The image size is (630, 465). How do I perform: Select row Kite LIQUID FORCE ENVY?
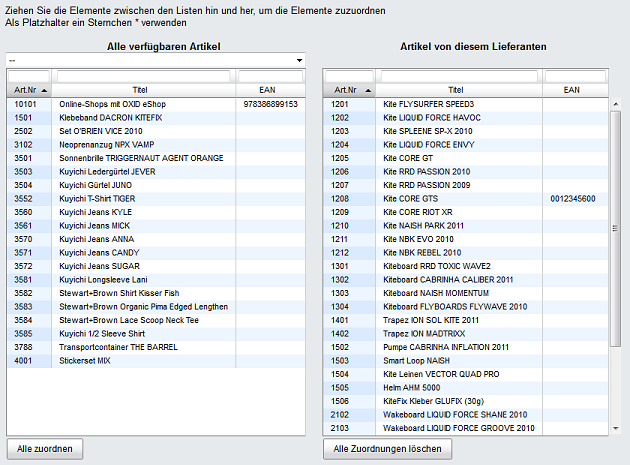[466, 145]
